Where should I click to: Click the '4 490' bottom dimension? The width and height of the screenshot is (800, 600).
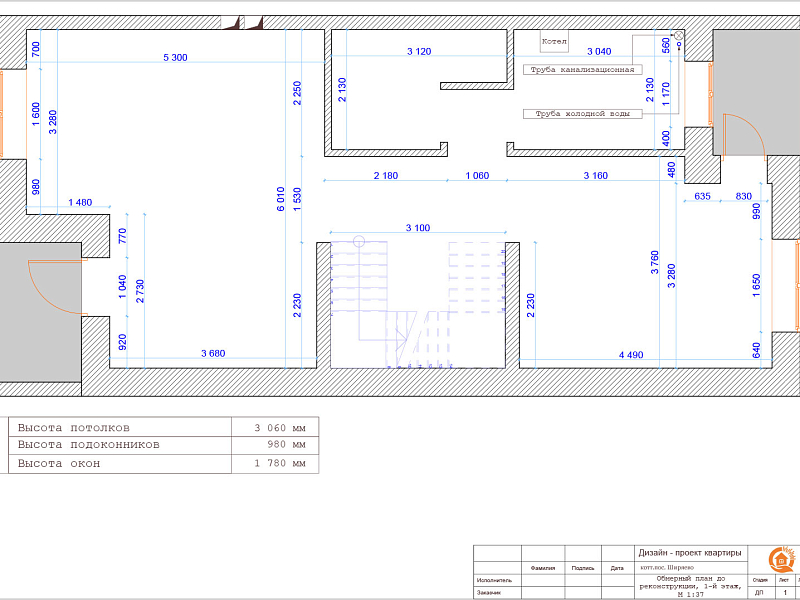[x=631, y=355]
